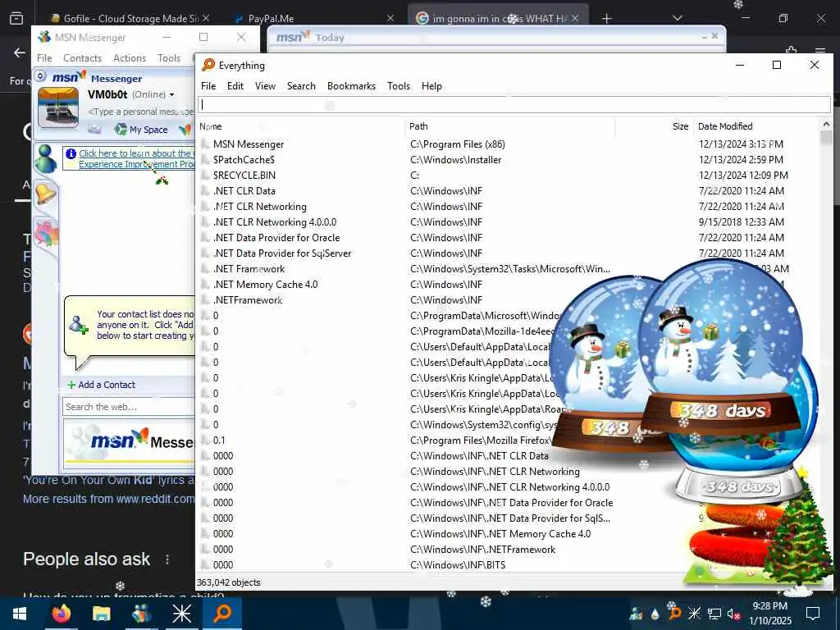The image size is (840, 630).
Task: Click the water drop tray icon
Action: pyautogui.click(x=655, y=614)
